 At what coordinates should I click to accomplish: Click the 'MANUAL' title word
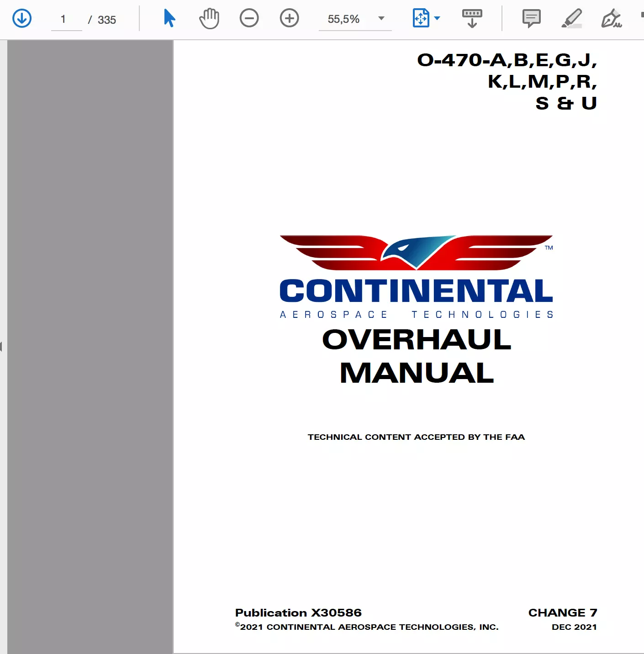(x=417, y=373)
